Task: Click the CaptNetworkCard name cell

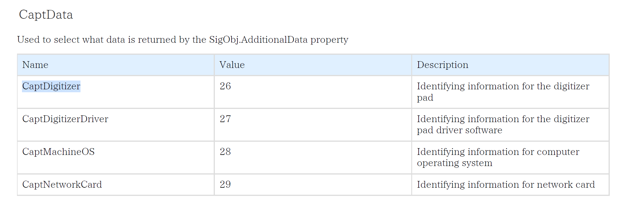Action: tap(62, 184)
